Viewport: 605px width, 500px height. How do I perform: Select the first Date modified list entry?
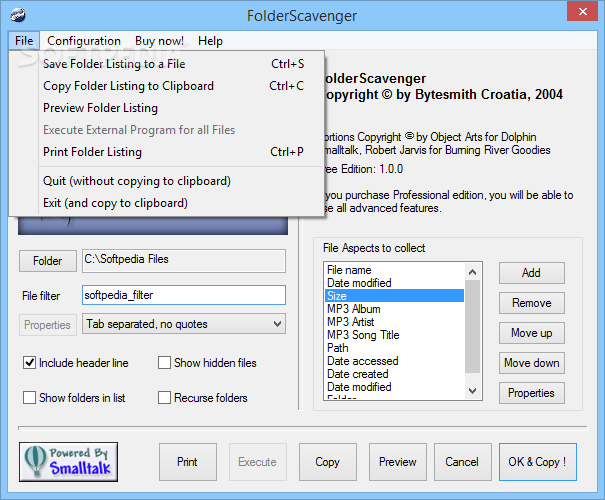(394, 283)
